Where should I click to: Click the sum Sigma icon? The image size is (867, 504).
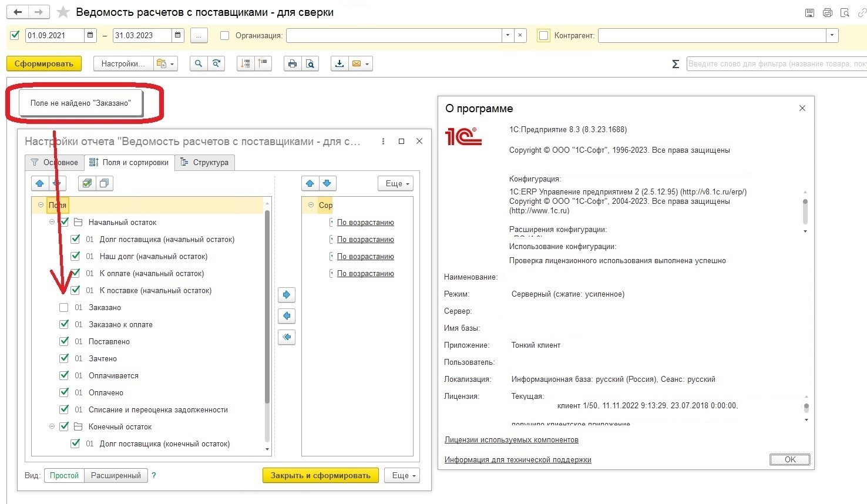[x=676, y=64]
